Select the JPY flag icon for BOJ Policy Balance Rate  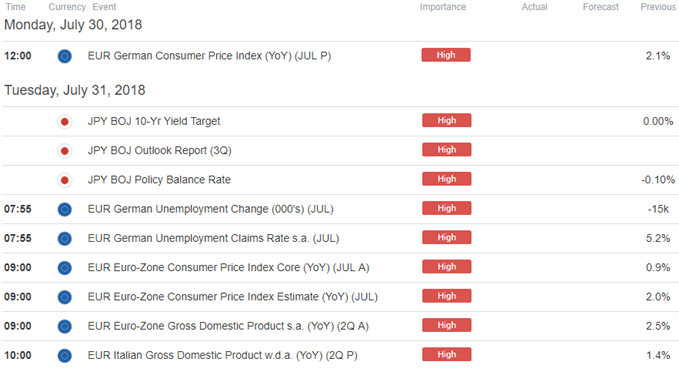point(65,180)
